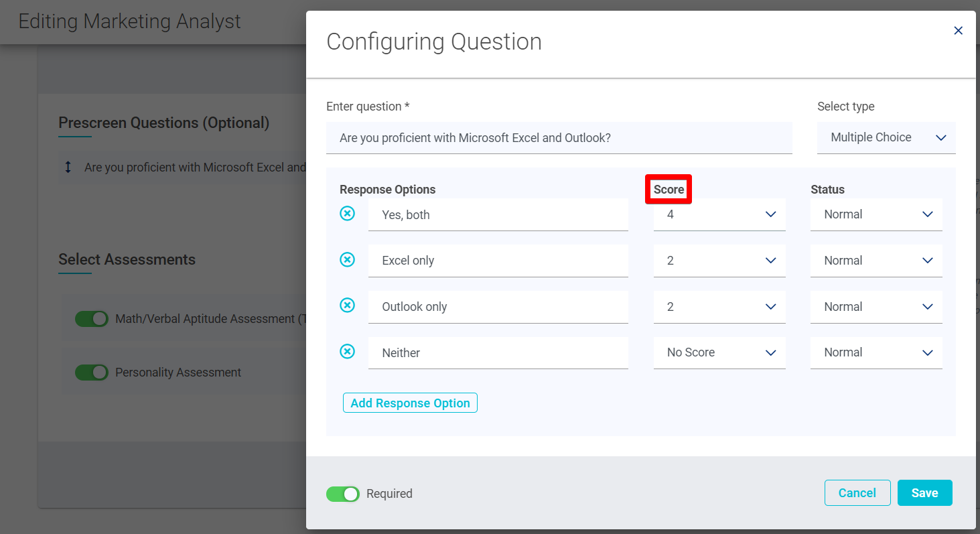Click Add Response Option

pos(410,403)
